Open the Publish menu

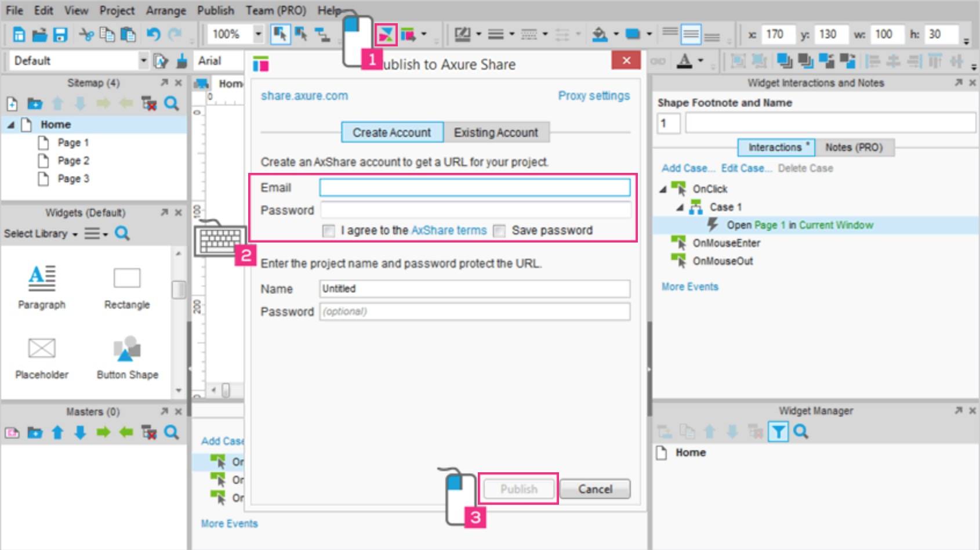tap(215, 10)
